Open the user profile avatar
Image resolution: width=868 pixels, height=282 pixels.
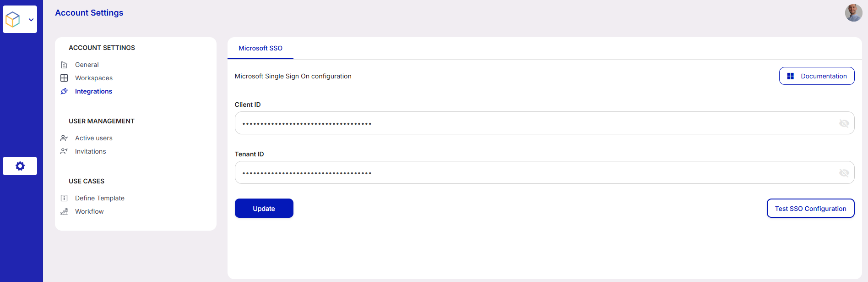[x=853, y=13]
